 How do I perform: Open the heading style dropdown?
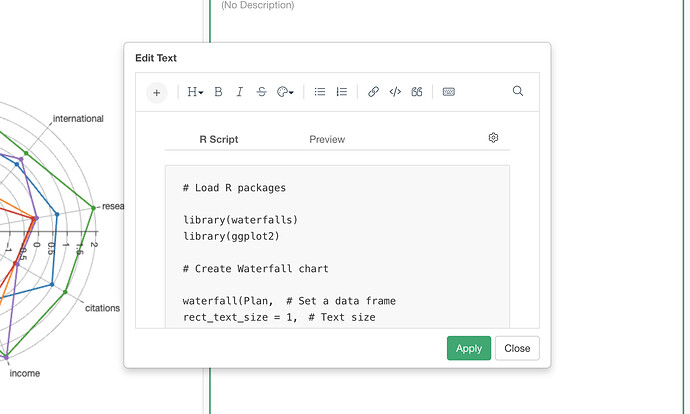[x=195, y=92]
